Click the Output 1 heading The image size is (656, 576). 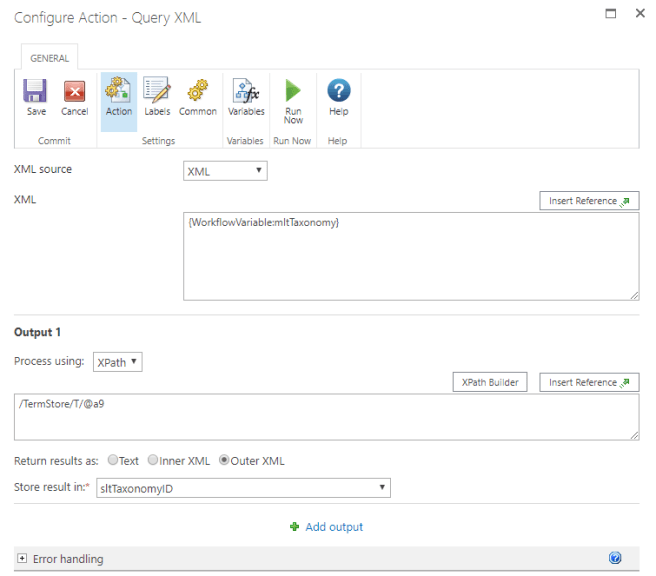pos(37,332)
